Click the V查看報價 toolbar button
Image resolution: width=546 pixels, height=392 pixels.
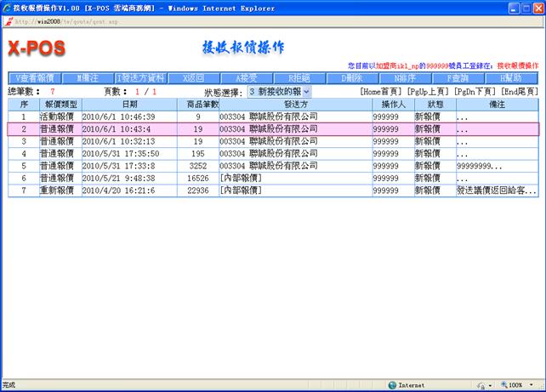(x=35, y=77)
